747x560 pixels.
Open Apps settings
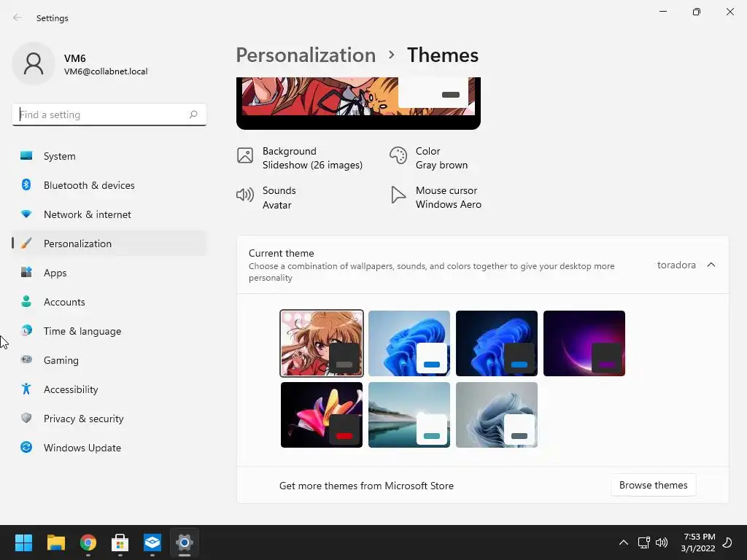109,273
